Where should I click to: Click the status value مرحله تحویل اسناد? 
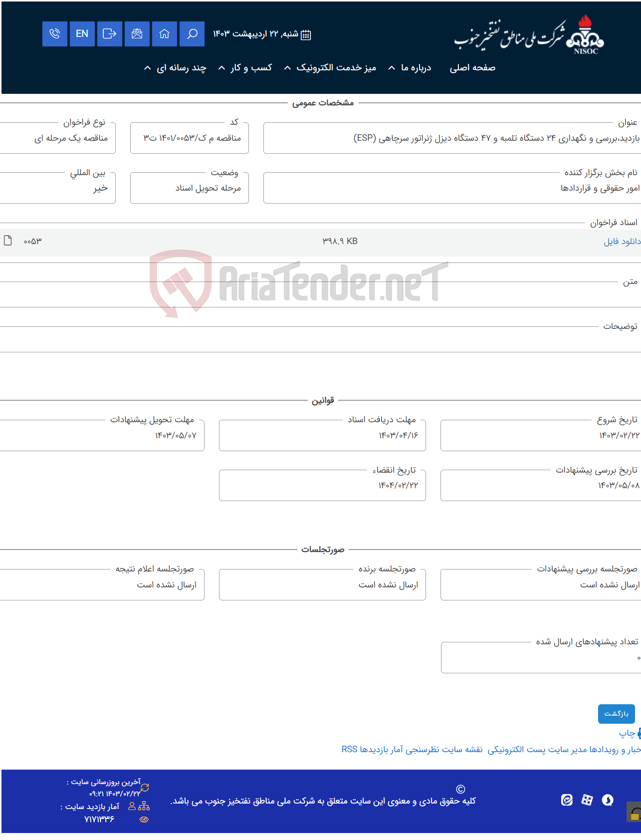(208, 188)
